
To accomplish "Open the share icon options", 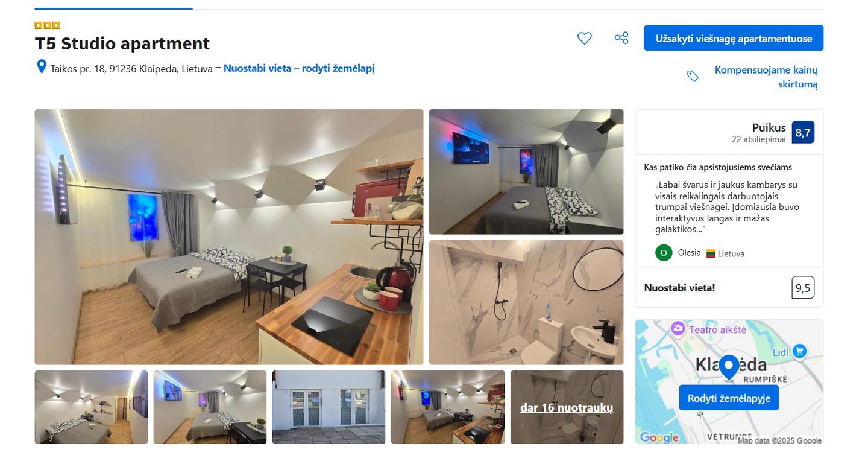I will (621, 38).
